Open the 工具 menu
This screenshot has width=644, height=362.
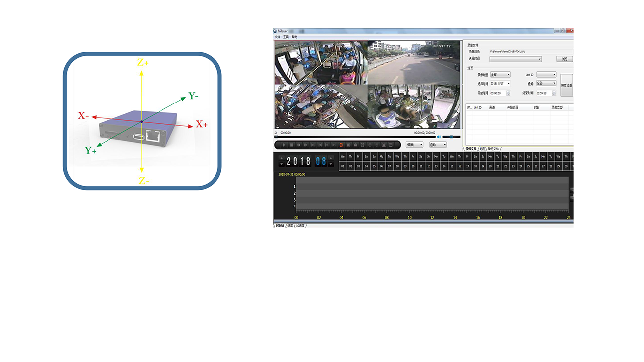coord(286,37)
